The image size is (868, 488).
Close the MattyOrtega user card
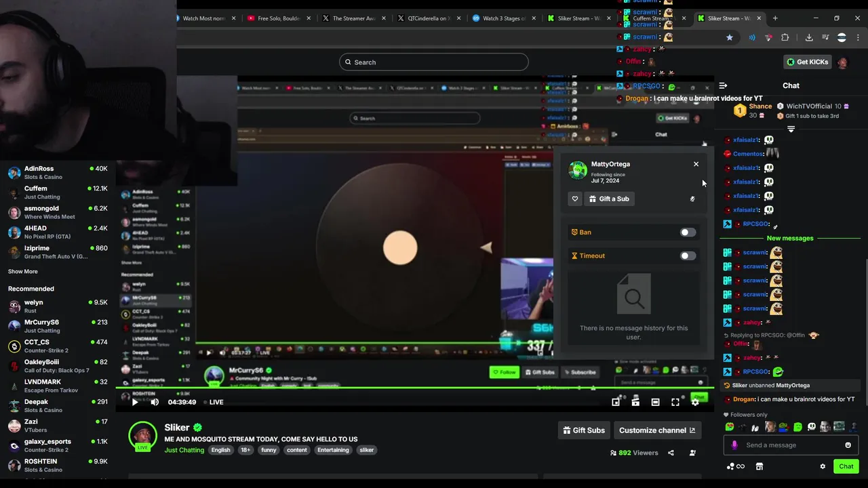pyautogui.click(x=696, y=164)
